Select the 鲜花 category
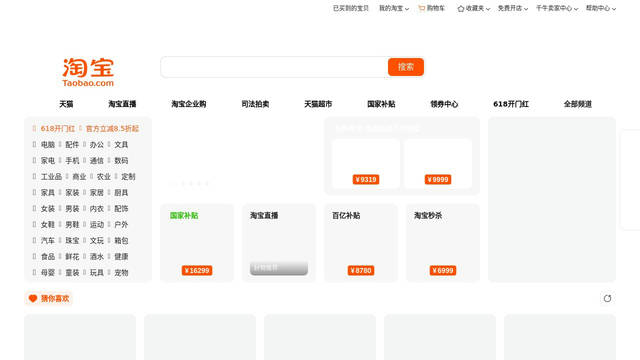Viewport: 640px width, 360px height. click(x=72, y=257)
